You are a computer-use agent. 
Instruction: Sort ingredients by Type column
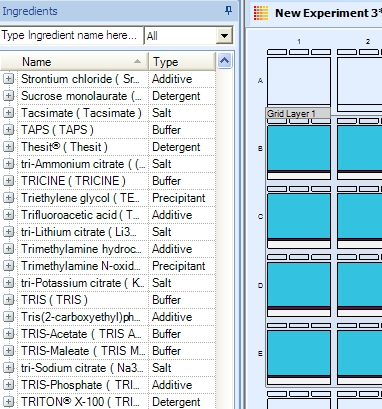click(x=182, y=62)
